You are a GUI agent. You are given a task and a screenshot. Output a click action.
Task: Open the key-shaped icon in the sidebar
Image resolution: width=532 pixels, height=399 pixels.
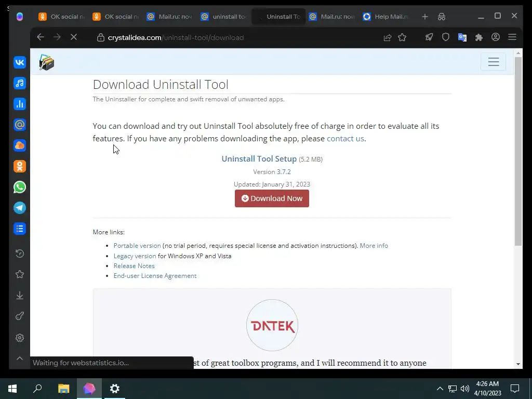pos(20,316)
